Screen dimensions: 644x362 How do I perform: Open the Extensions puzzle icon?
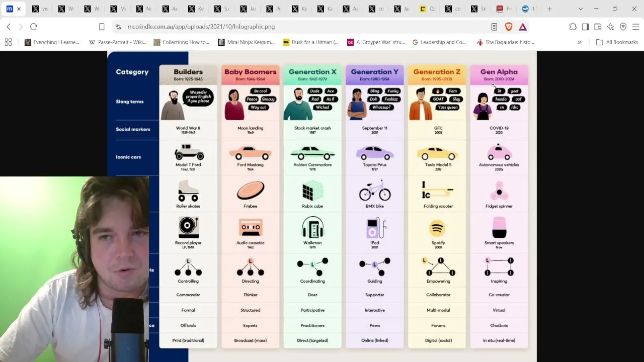coord(573,27)
